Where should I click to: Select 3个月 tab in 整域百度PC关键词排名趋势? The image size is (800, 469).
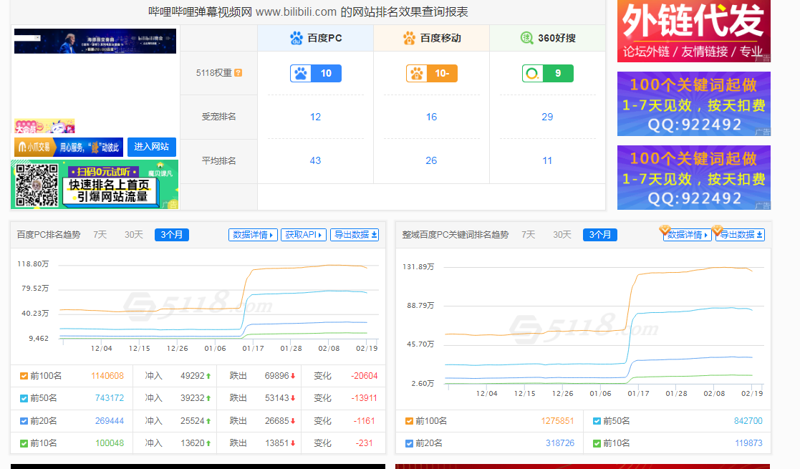(600, 235)
